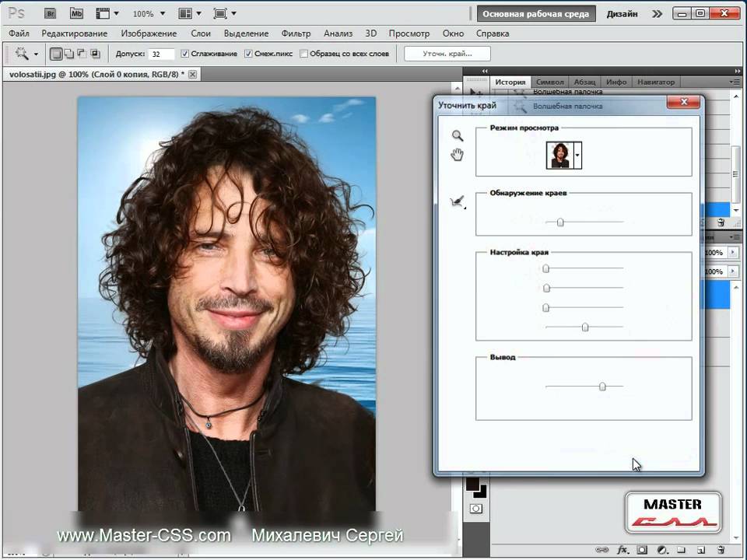Image resolution: width=747 pixels, height=560 pixels.
Task: Open the Фильтр menu
Action: [x=296, y=33]
